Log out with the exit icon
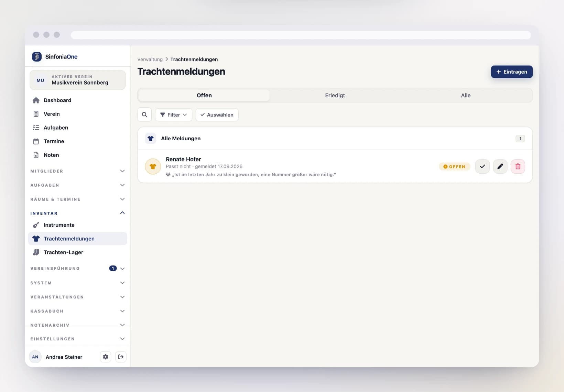This screenshot has width=564, height=392. [121, 357]
